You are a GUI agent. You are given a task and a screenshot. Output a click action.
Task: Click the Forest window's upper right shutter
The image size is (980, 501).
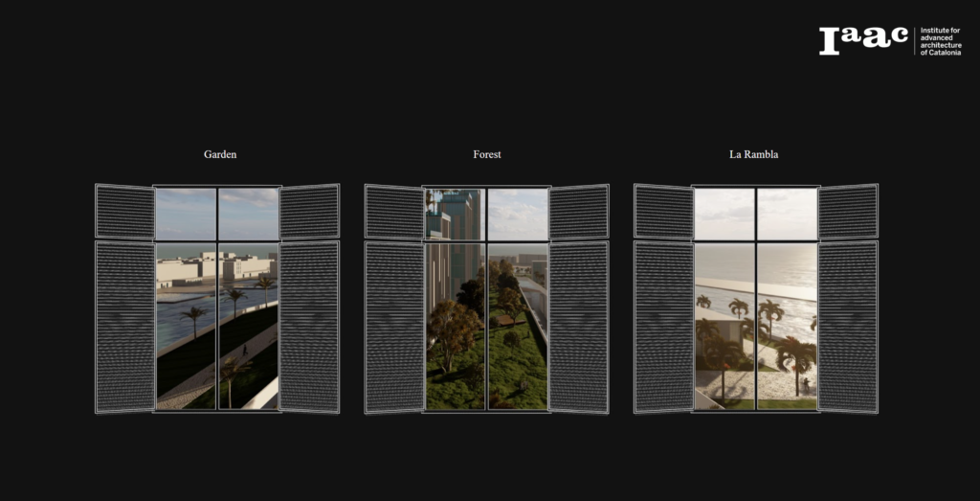578,211
